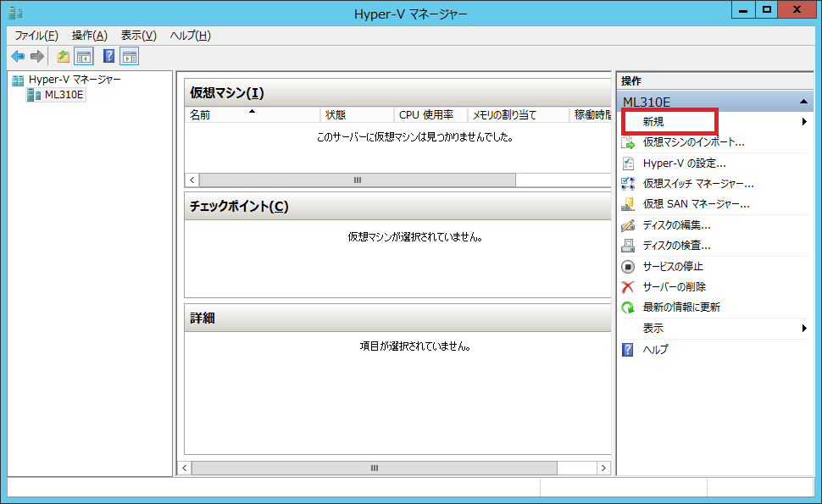This screenshot has width=822, height=504.
Task: Open 仮想スイッチ マネージャー icon
Action: point(628,183)
